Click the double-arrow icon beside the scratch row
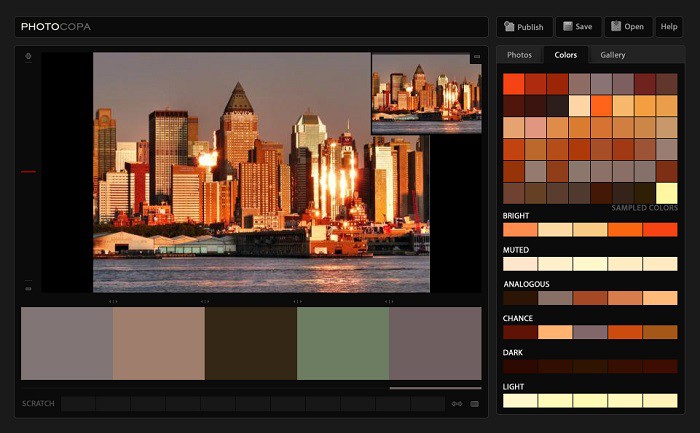Viewport: 700px width, 433px height. (x=457, y=404)
